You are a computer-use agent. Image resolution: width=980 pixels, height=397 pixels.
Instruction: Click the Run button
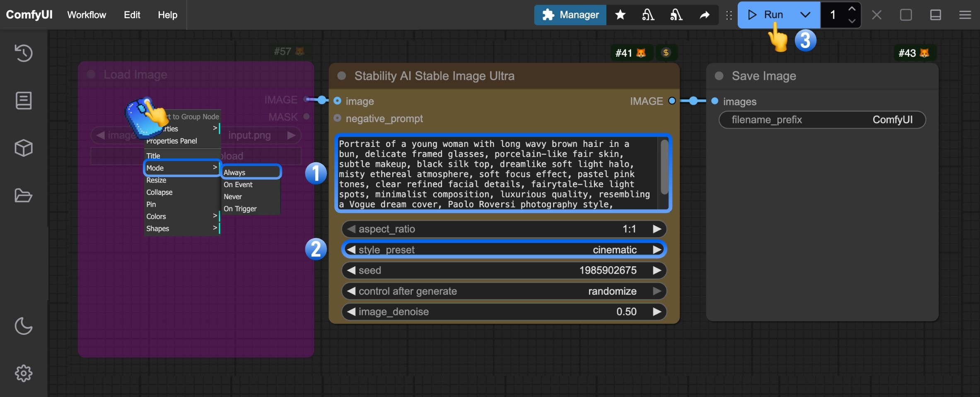(770, 15)
